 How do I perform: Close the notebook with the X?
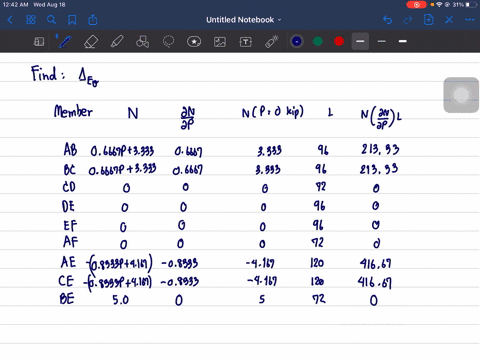(449, 20)
